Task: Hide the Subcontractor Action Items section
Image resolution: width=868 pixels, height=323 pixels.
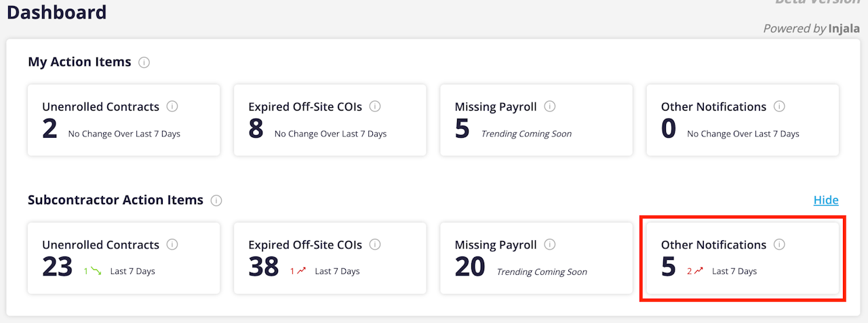Action: tap(826, 200)
